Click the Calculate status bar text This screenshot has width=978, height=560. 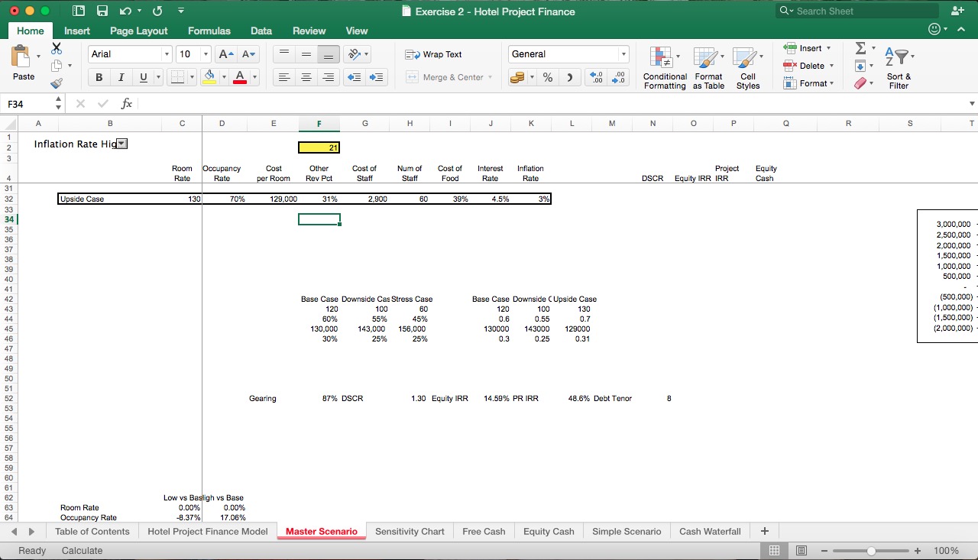pyautogui.click(x=81, y=550)
